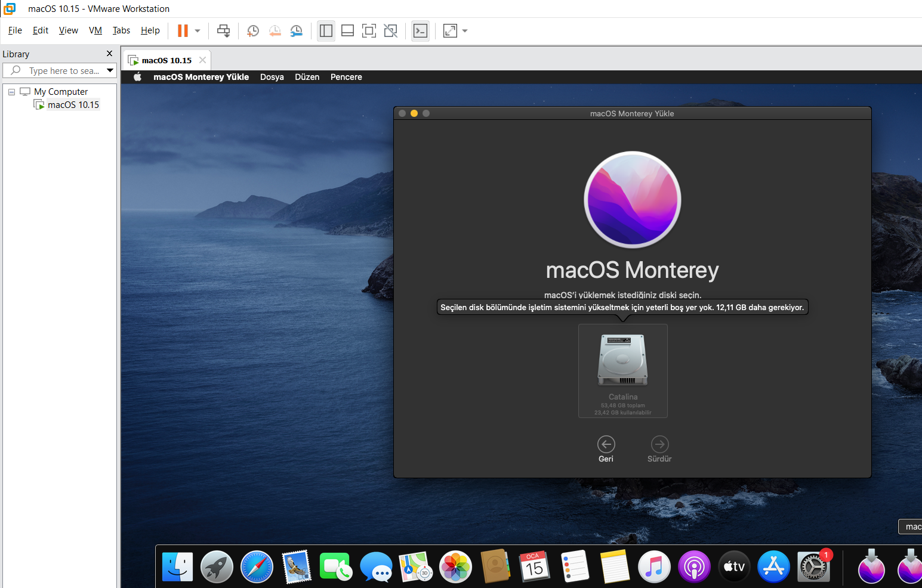Toggle the thumbnail bar view
922x588 pixels.
(347, 30)
